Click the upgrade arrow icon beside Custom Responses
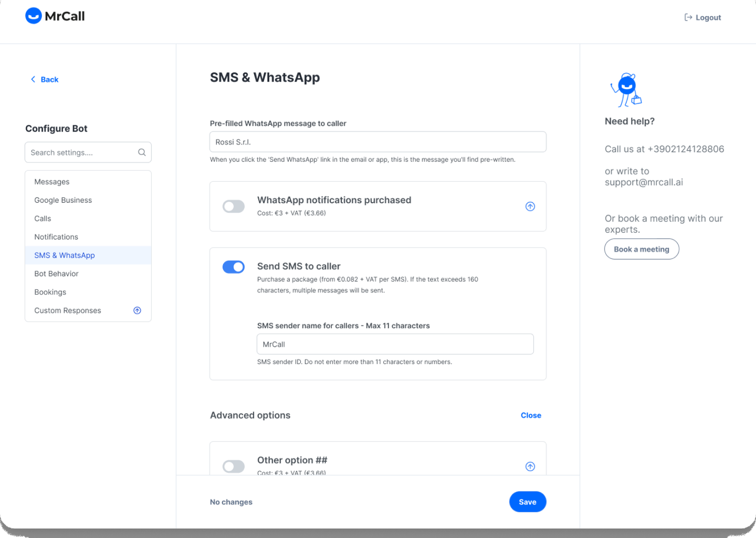The width and height of the screenshot is (756, 538). (137, 311)
